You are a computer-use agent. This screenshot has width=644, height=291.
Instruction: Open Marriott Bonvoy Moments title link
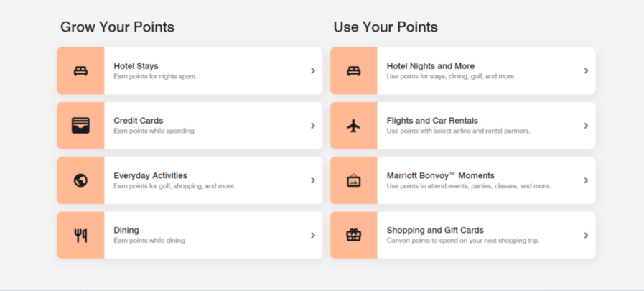coord(440,175)
